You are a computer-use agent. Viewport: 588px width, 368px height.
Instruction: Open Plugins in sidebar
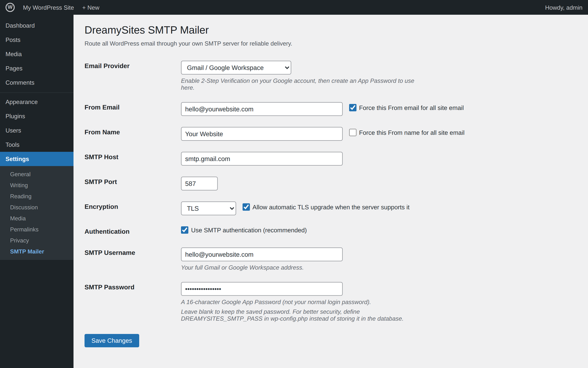tap(37, 116)
